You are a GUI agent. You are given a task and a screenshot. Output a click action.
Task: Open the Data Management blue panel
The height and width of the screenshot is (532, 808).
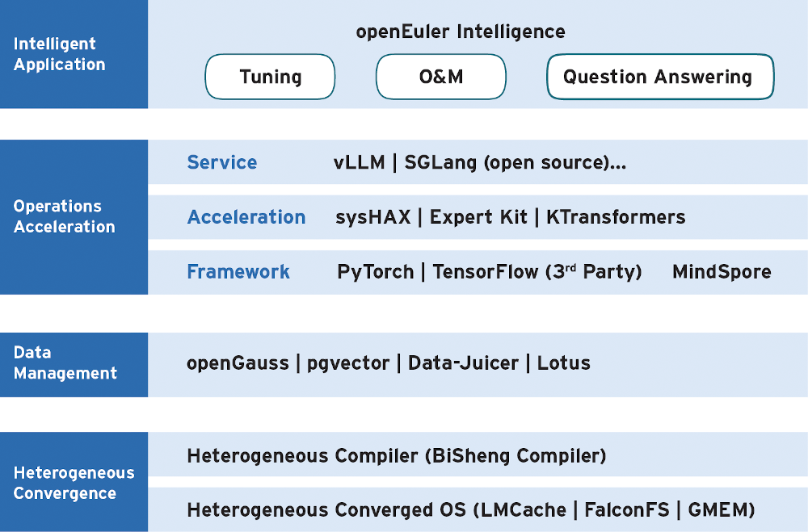coord(74,365)
